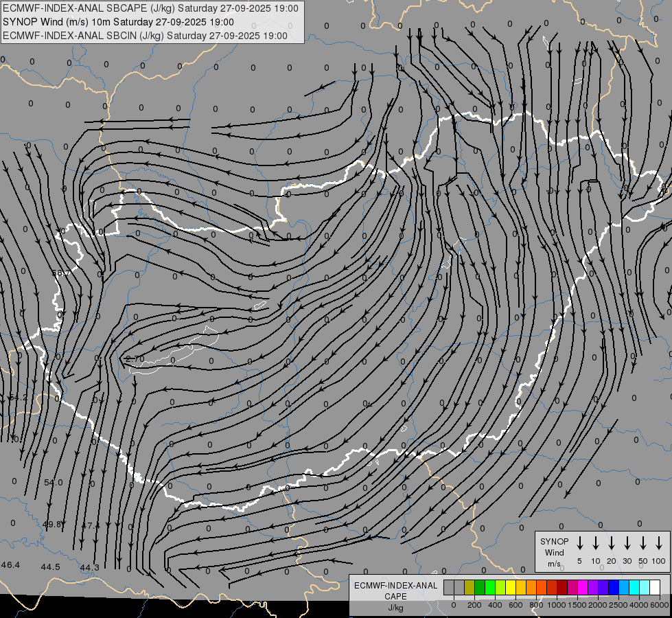
Task: Pick the dark maroon swatch before 1000
Action: [x=562, y=587]
